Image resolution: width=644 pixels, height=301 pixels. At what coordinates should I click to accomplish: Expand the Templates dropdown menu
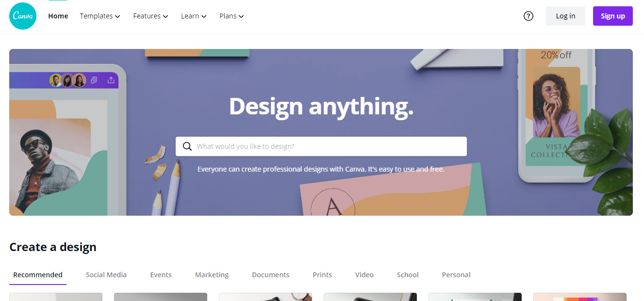pyautogui.click(x=99, y=16)
